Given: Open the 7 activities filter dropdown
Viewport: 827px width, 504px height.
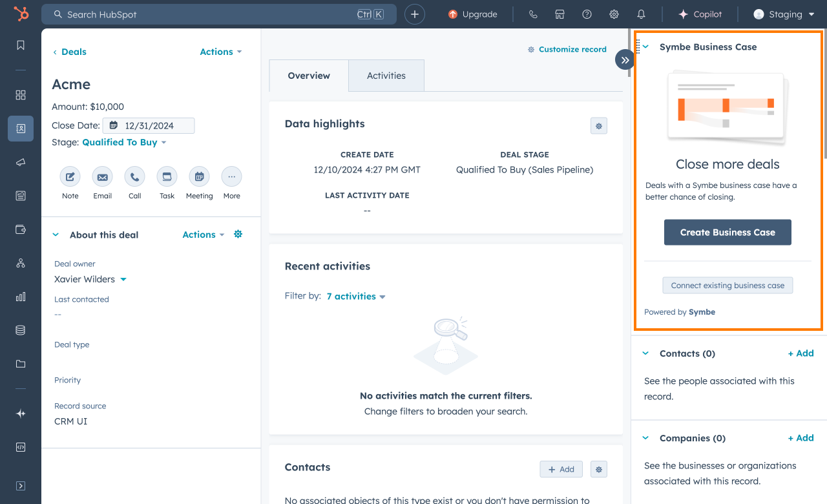Looking at the screenshot, I should click(x=356, y=296).
